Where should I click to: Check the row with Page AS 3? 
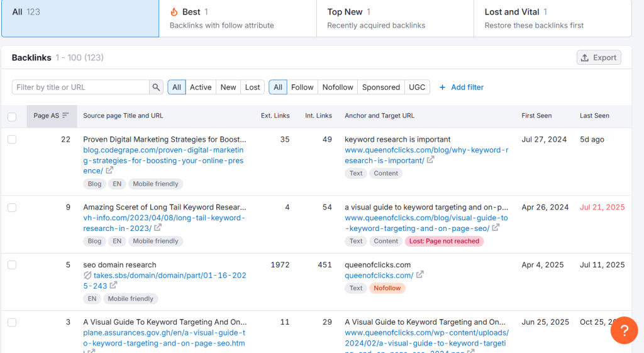12,322
